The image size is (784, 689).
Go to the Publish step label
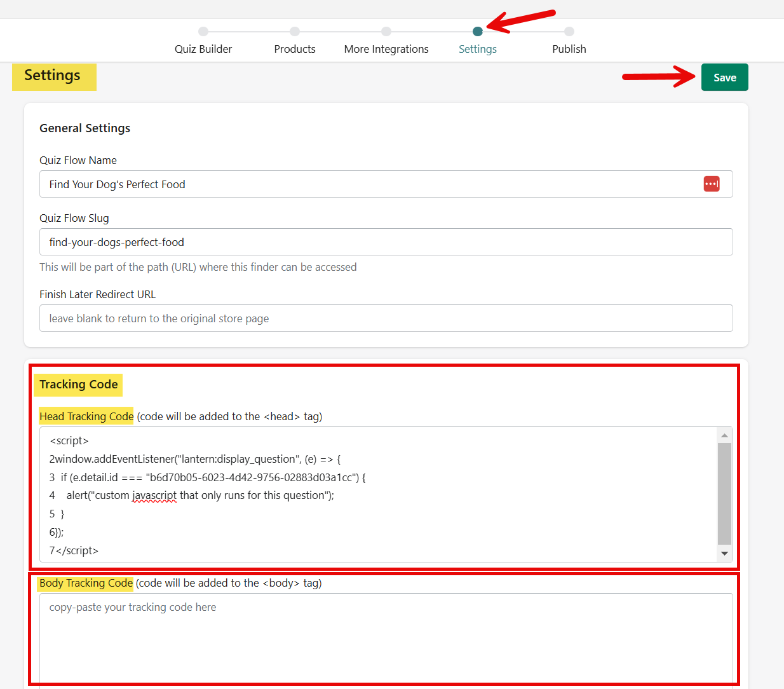click(569, 49)
